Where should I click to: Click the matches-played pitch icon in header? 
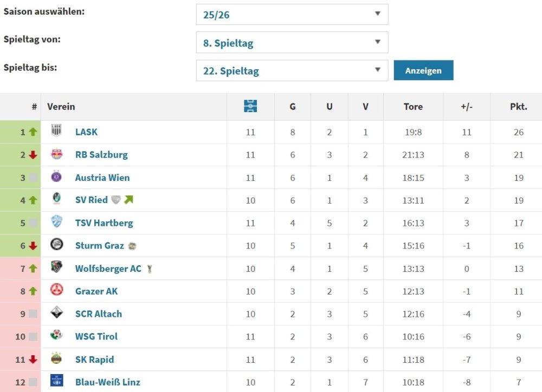tap(250, 107)
